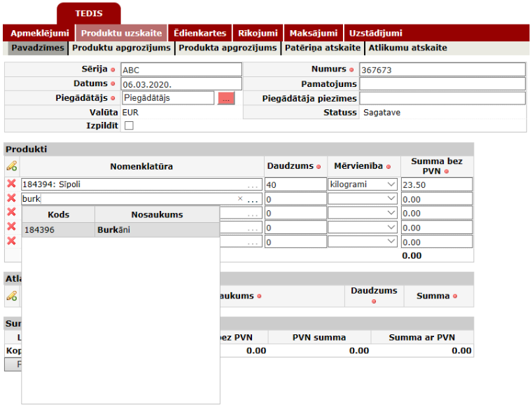Open nomenclature browser dots in burk row
This screenshot has height=410, width=532.
253,200
